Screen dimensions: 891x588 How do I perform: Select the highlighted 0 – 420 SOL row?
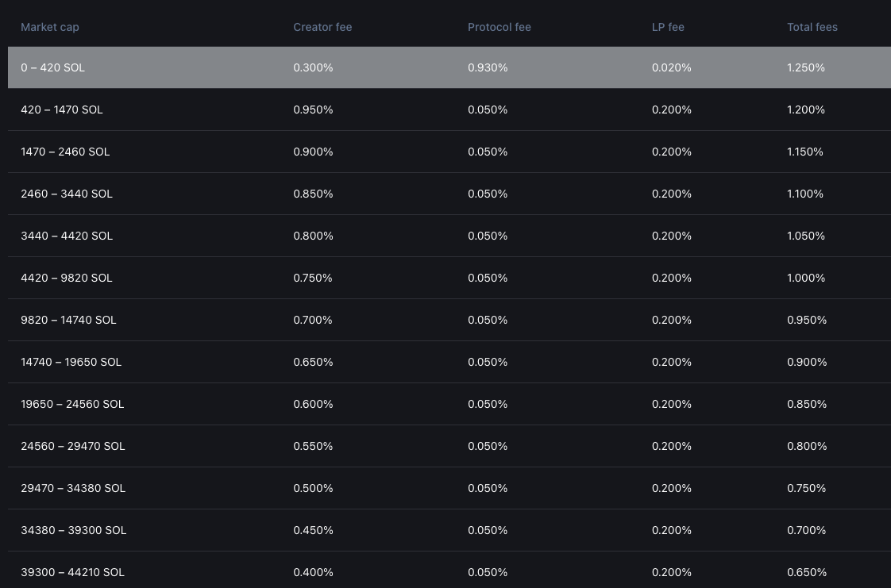[x=53, y=67]
